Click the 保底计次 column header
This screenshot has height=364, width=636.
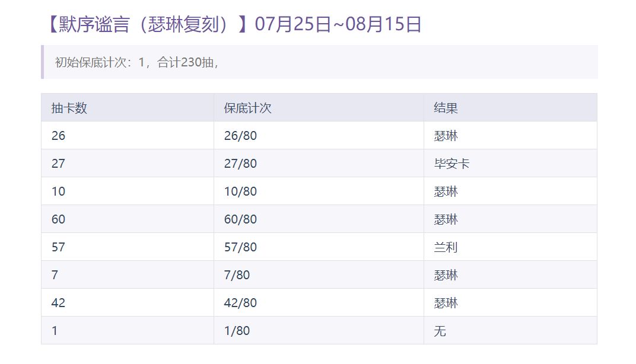[319, 108]
